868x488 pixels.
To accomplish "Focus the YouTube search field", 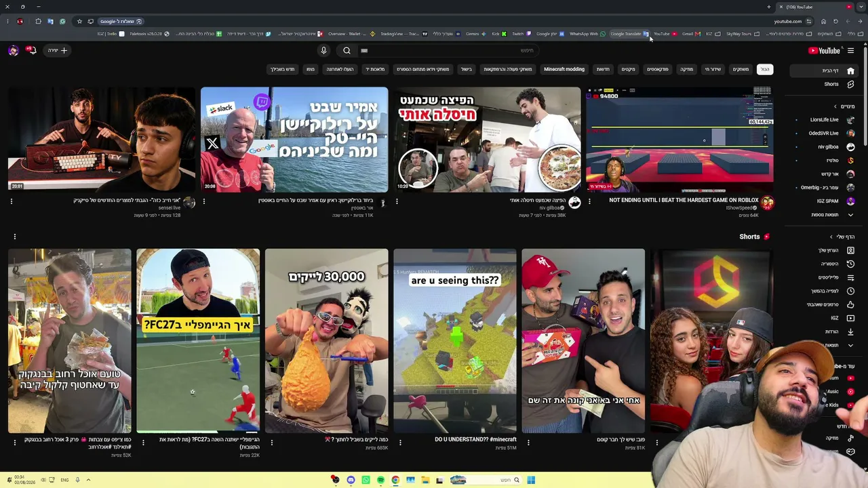I will [448, 50].
